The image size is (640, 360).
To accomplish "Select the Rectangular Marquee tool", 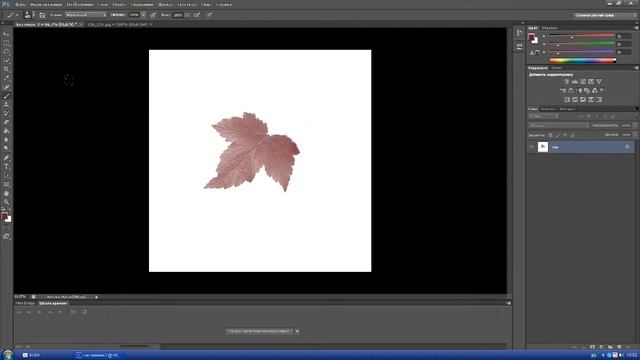I will (x=6, y=43).
